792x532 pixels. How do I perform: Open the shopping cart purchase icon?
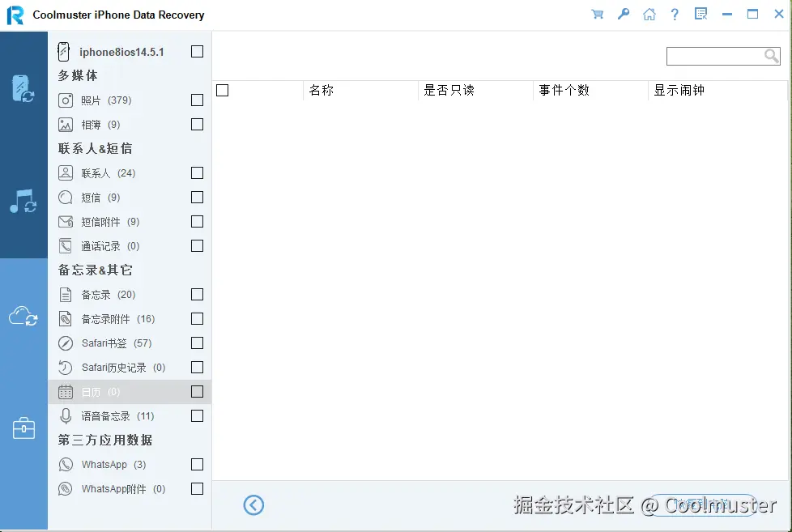597,14
